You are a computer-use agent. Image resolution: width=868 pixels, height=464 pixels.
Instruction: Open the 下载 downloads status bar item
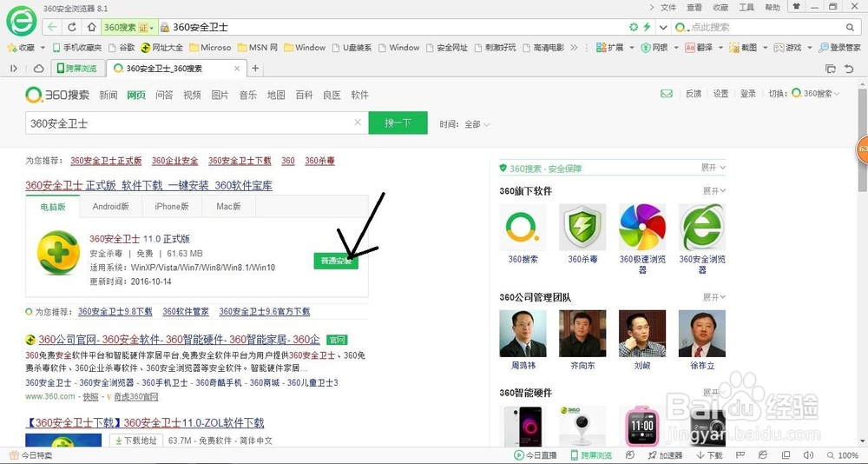point(709,455)
